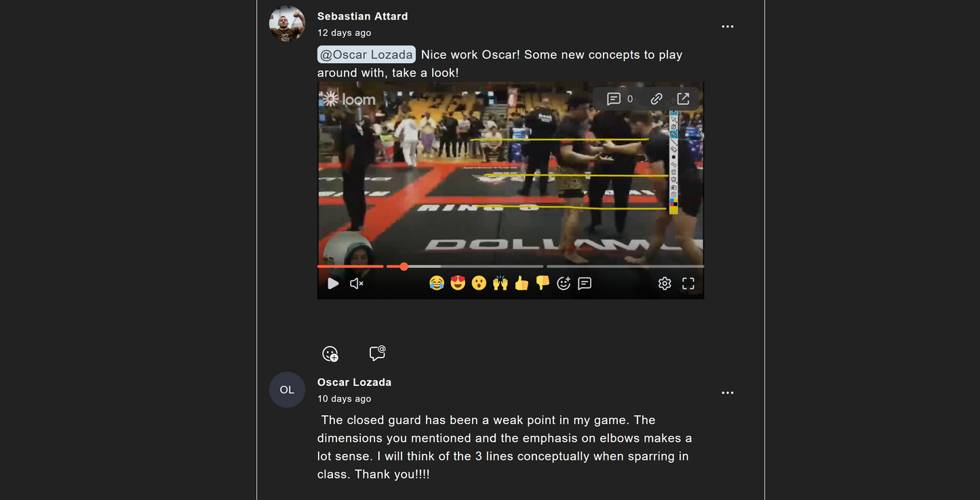Screen dimensions: 980x500
Task: React with the raised hands emoji
Action: (501, 283)
